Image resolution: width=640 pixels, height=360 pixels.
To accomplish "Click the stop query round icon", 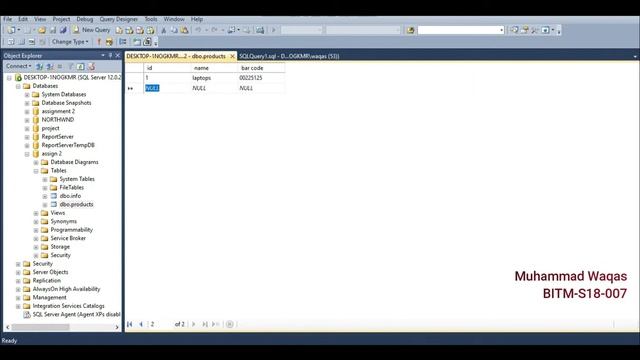I will (230, 324).
